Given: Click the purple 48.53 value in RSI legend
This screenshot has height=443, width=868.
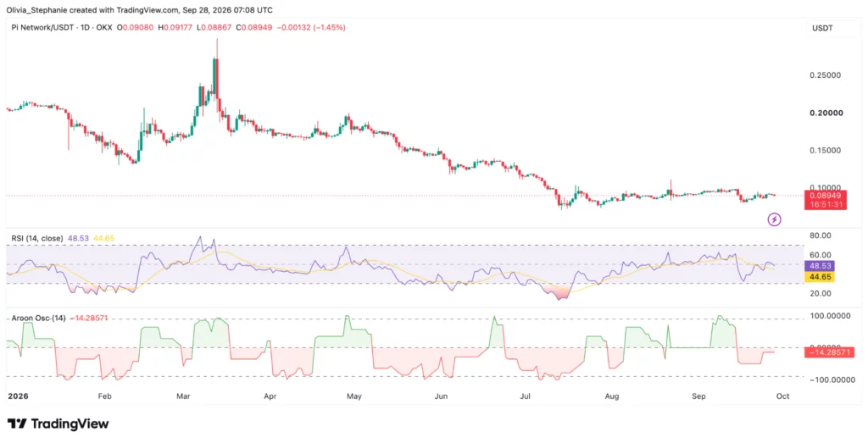Looking at the screenshot, I should (78, 238).
